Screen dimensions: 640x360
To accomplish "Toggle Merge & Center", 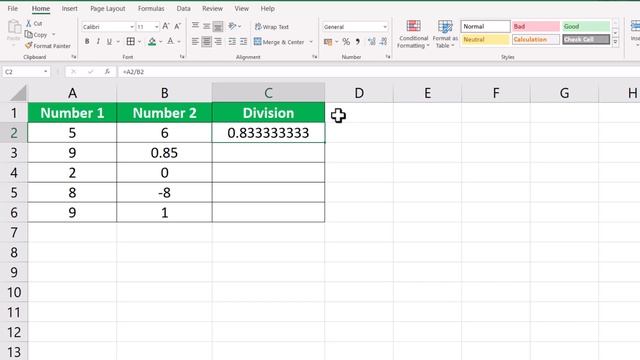I will 279,42.
